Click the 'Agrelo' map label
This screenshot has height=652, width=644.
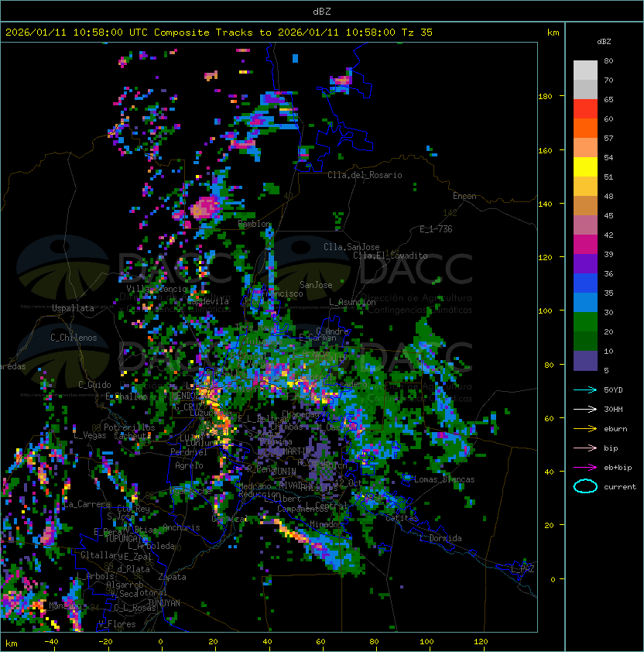pyautogui.click(x=189, y=465)
